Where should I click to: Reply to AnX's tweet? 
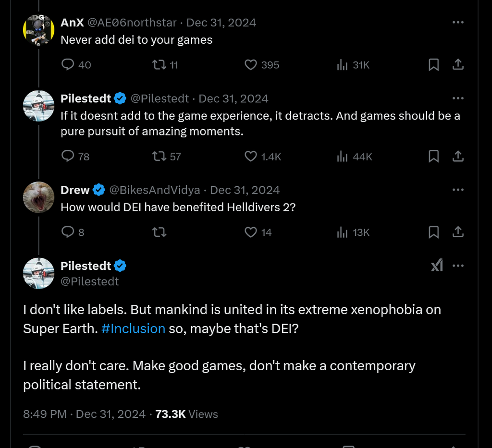click(68, 65)
